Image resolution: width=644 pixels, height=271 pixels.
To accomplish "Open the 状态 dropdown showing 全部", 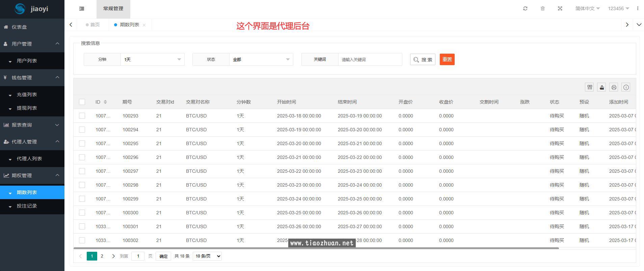I will point(261,59).
